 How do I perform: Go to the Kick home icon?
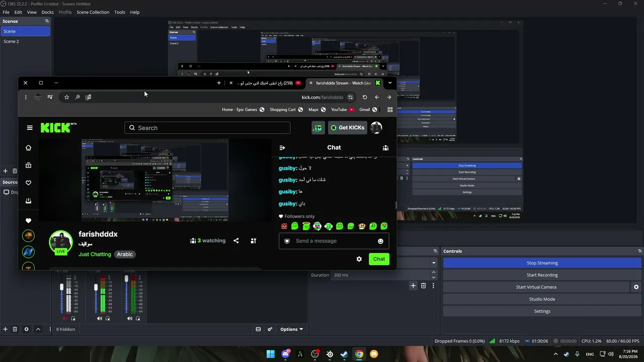29,148
